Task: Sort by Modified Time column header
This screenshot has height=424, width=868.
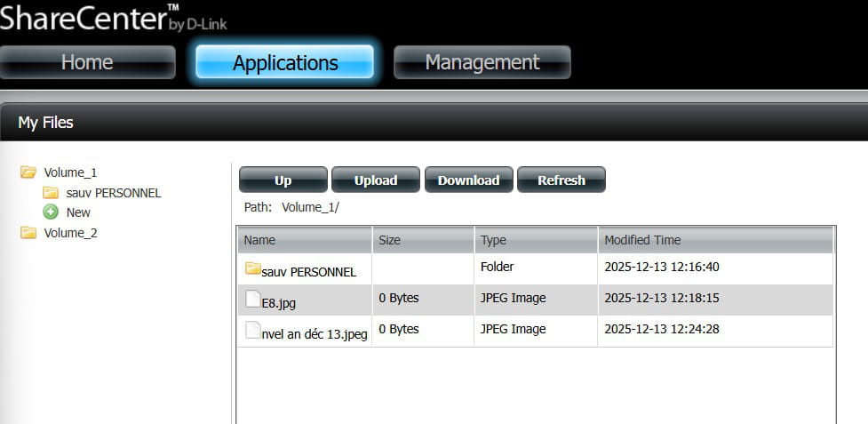Action: click(715, 240)
